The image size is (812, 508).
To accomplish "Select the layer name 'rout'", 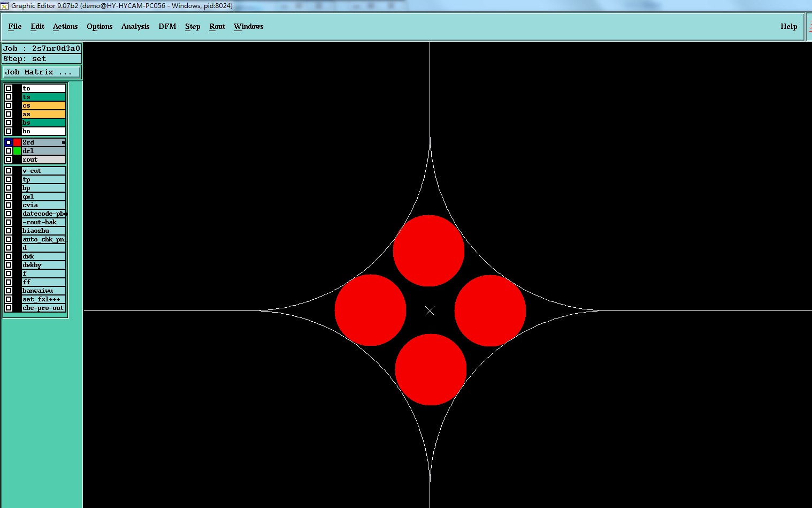I will (x=43, y=160).
